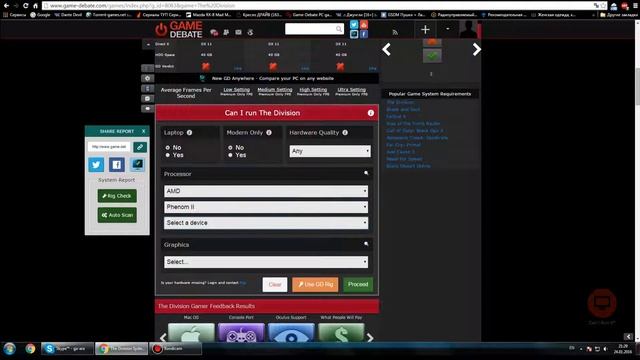Open Windows Start button
Screen dimensions: 640x360
(x=9, y=349)
